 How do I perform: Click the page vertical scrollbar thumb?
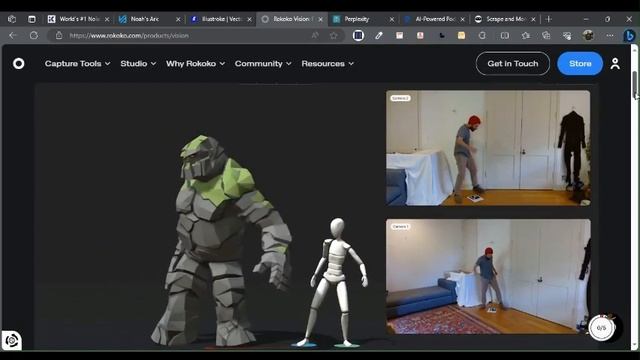click(x=635, y=84)
